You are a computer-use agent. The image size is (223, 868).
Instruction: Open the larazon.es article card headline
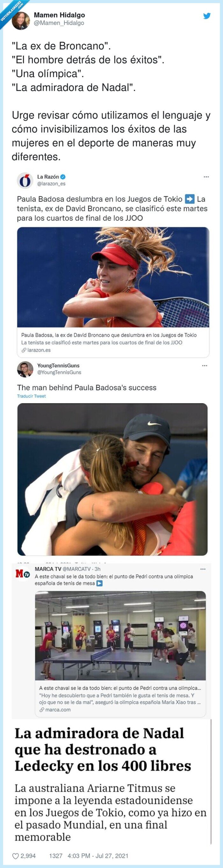coord(109,335)
